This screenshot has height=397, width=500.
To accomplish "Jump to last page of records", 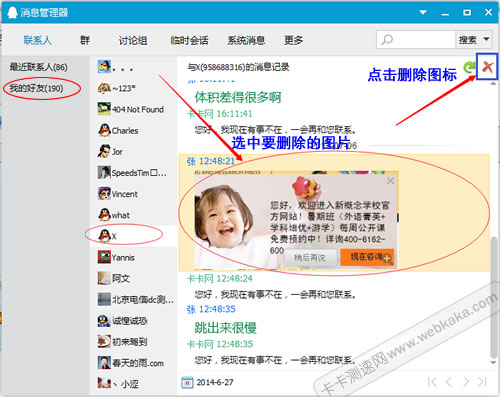I will point(482,382).
